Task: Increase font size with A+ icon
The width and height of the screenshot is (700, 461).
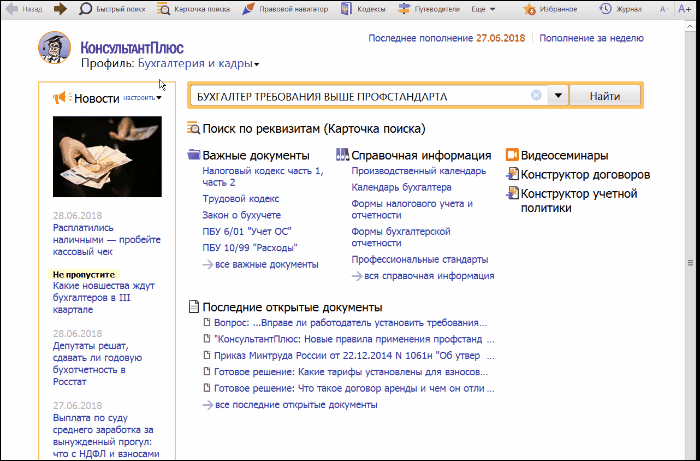Action: click(x=684, y=9)
